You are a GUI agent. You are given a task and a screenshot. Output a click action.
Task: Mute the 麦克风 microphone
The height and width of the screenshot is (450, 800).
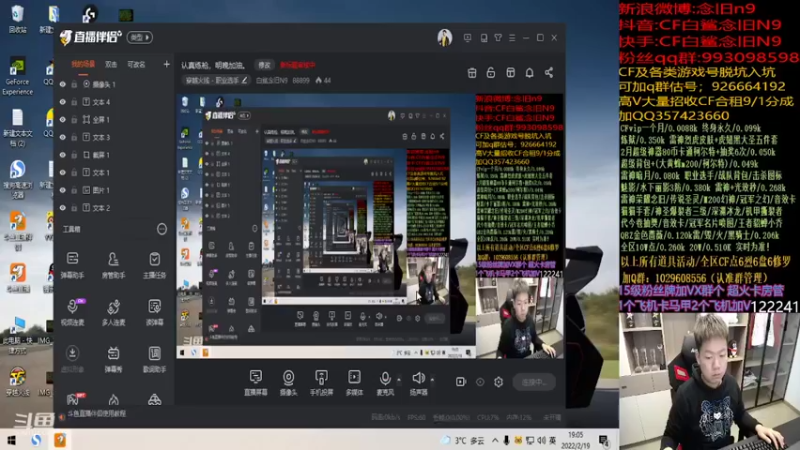coord(385,383)
